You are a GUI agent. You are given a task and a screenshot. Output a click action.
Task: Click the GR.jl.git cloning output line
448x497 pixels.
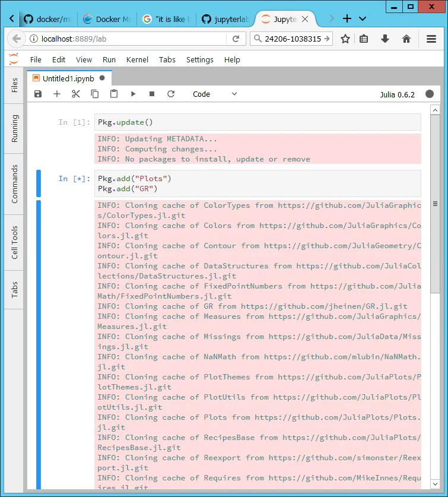click(252, 306)
